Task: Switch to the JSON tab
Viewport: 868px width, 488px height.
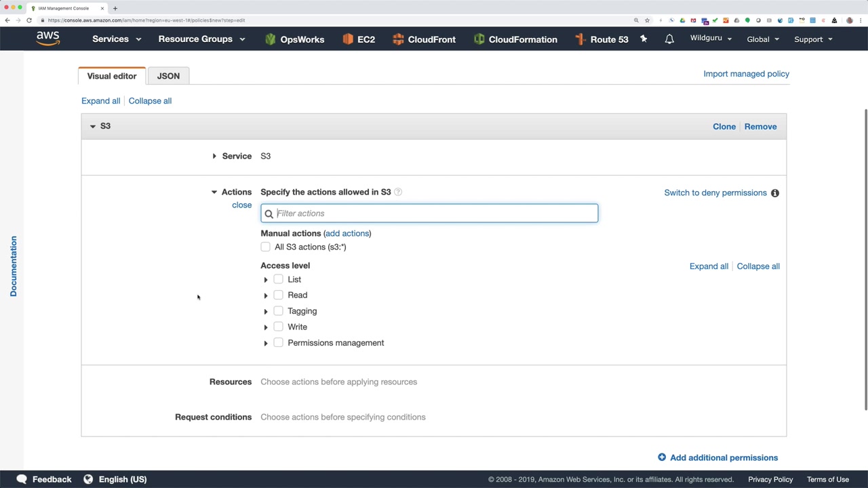Action: (168, 76)
